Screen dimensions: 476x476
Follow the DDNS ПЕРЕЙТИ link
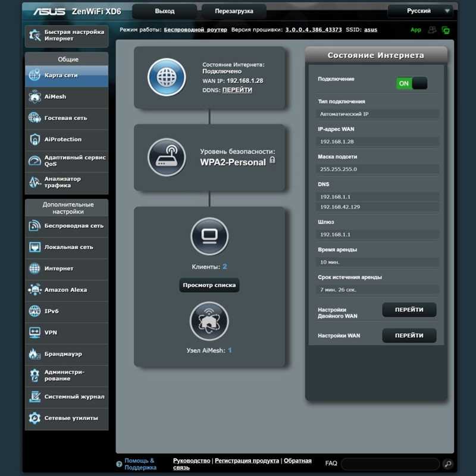237,90
